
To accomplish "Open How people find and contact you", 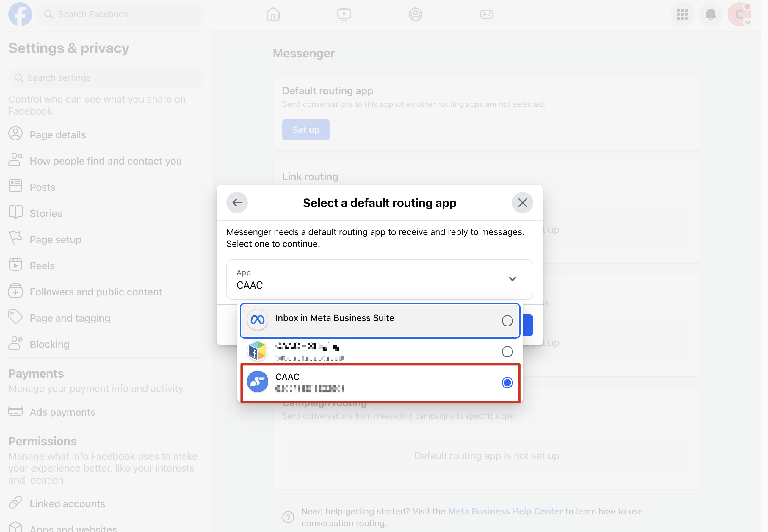I will point(106,161).
